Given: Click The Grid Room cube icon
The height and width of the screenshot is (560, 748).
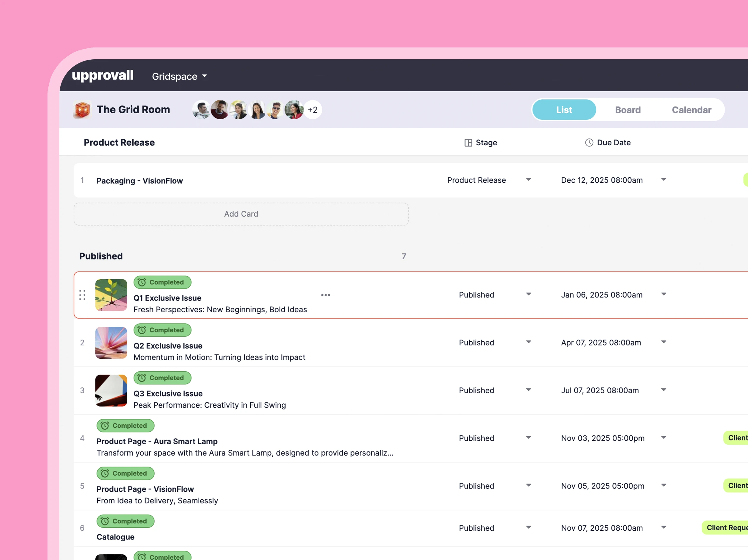Looking at the screenshot, I should [x=82, y=109].
